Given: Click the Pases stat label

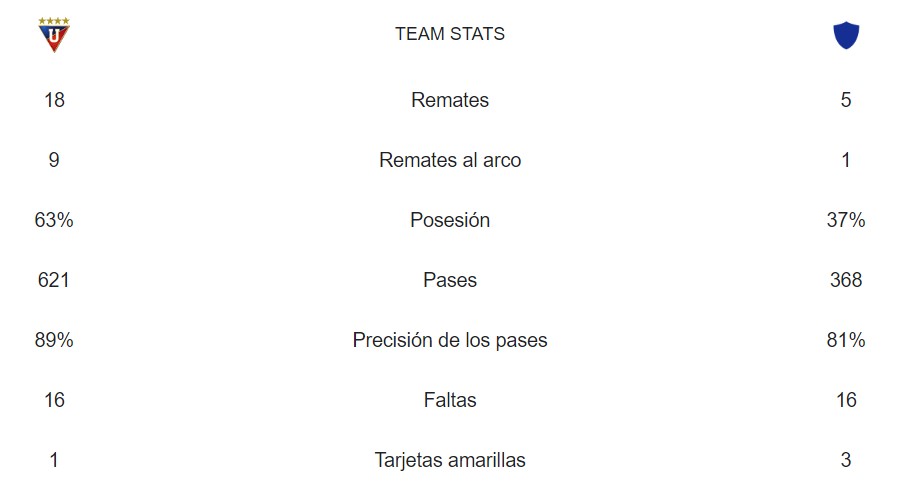Looking at the screenshot, I should 450,280.
